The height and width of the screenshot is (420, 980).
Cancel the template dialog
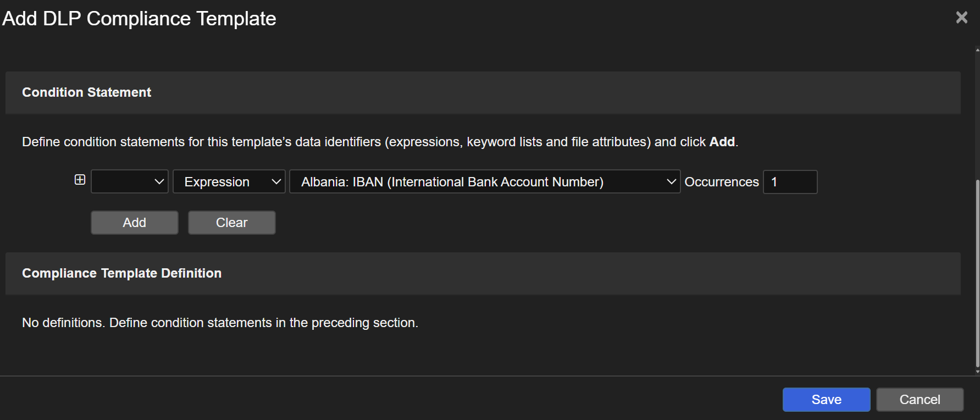tap(920, 400)
